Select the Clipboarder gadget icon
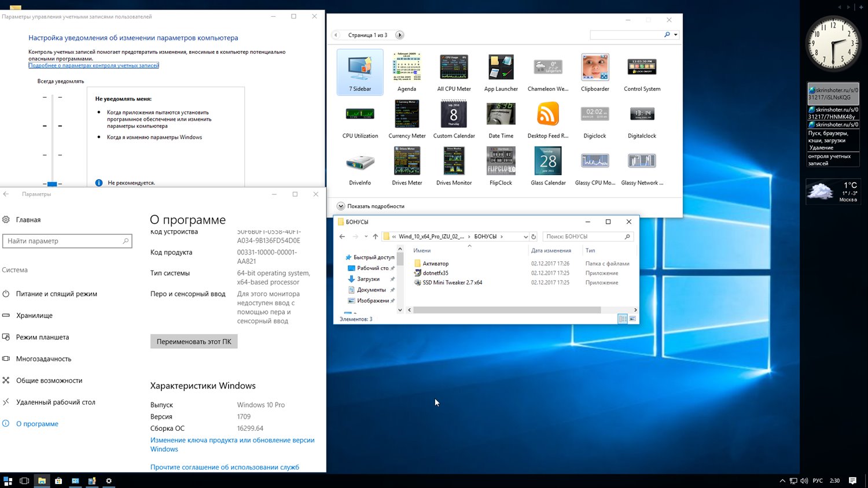The width and height of the screenshot is (868, 488). coord(595,66)
